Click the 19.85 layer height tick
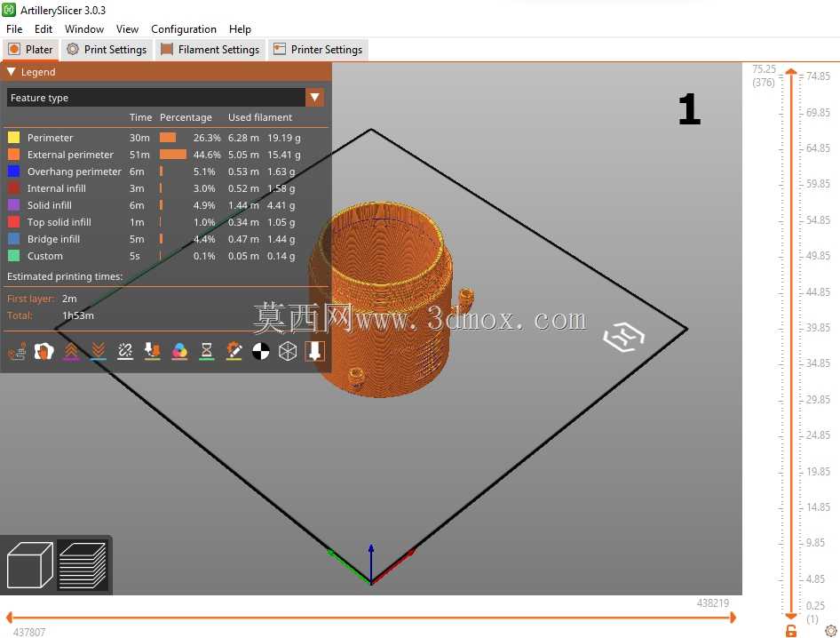Image resolution: width=840 pixels, height=638 pixels. [818, 471]
